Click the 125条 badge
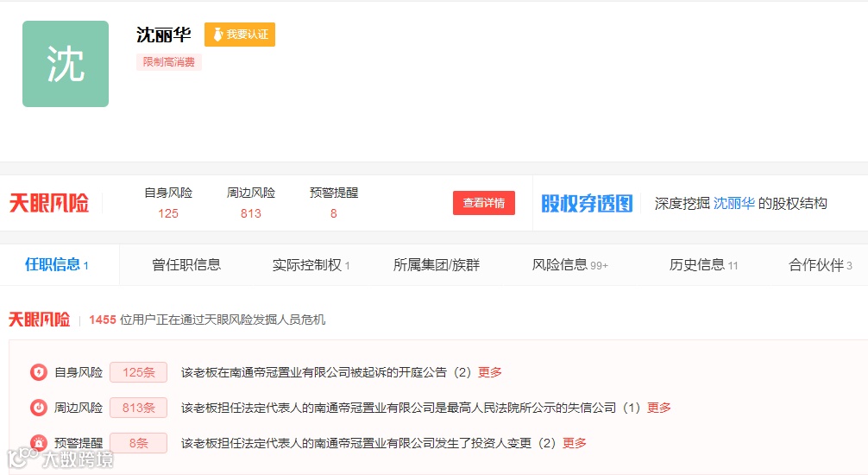 tap(138, 372)
